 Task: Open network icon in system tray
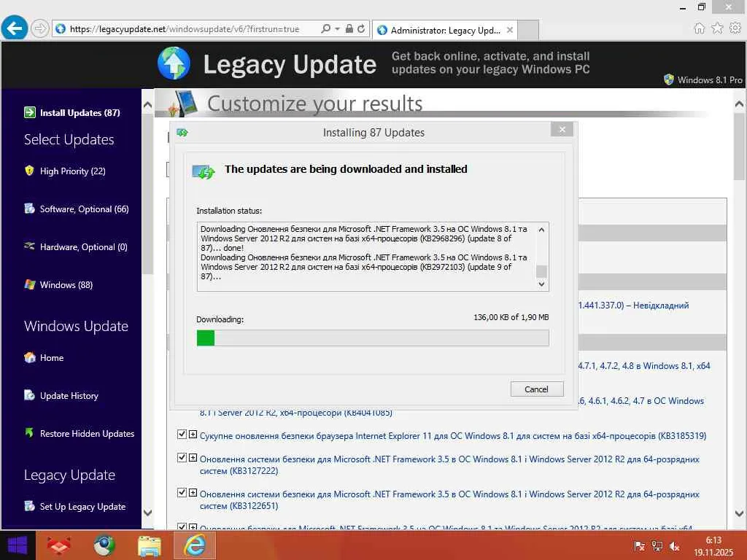pyautogui.click(x=657, y=546)
